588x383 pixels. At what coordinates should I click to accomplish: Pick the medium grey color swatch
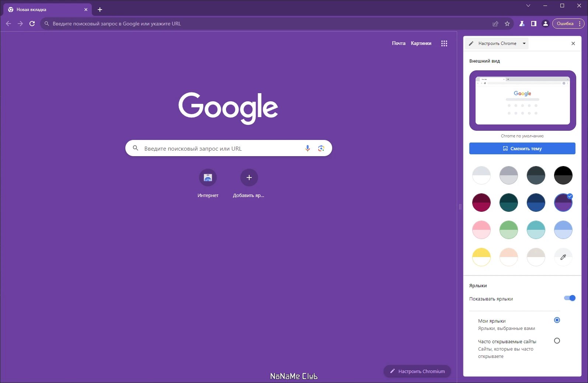509,175
